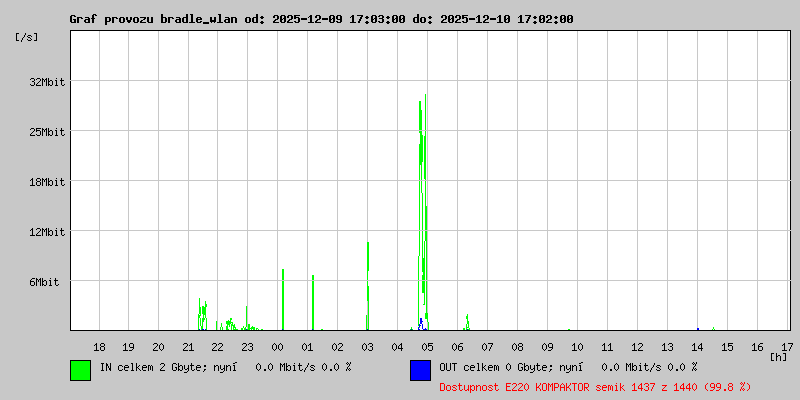The width and height of the screenshot is (800, 400).
Task: Click the hour 21 x-axis label
Action: tap(189, 347)
